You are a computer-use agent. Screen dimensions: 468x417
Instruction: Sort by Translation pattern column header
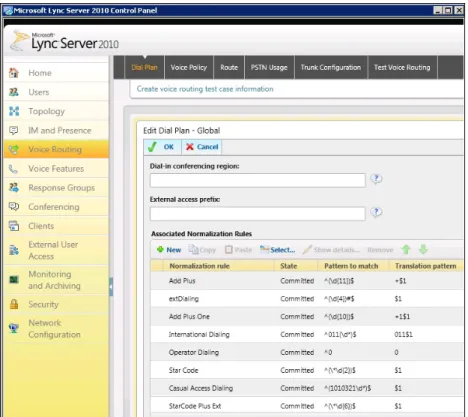coord(426,266)
